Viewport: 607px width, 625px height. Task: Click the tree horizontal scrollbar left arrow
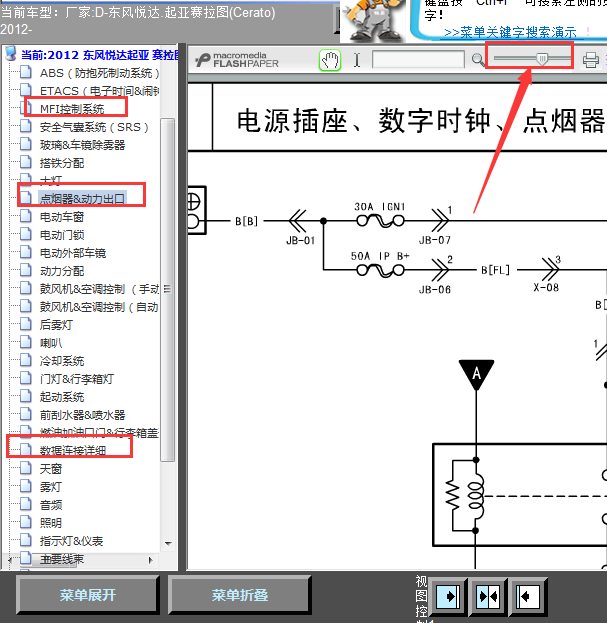pyautogui.click(x=10, y=561)
